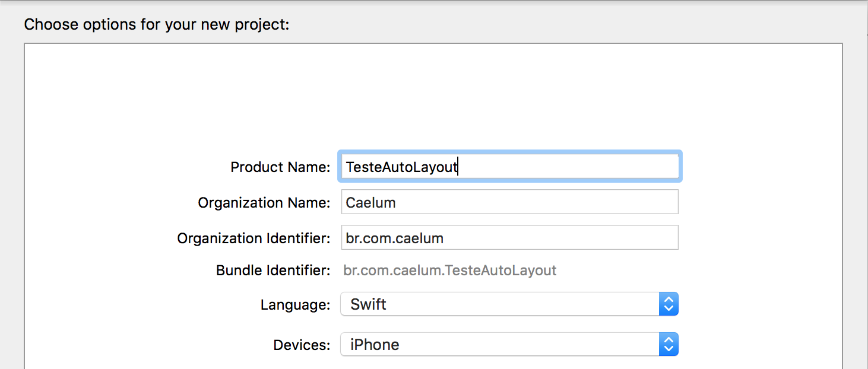Viewport: 868px width, 369px height.
Task: Click the heading Choose options for your new project
Action: point(157,25)
